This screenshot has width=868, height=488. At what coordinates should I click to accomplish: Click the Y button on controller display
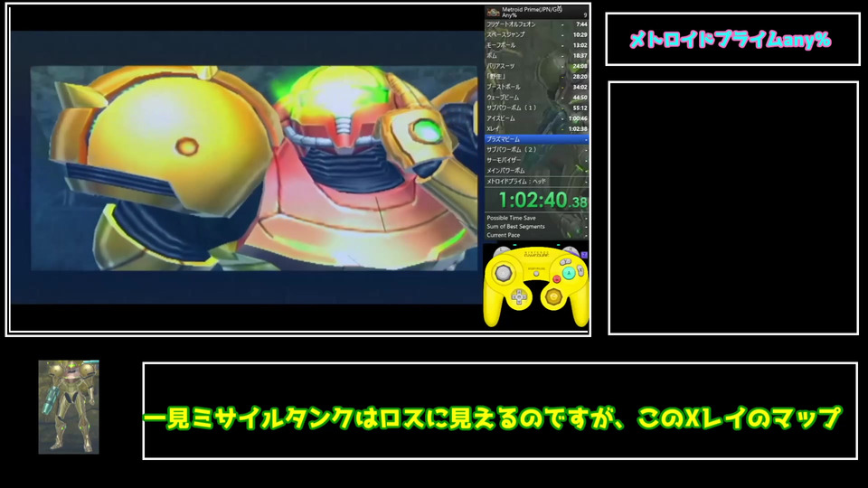point(565,262)
